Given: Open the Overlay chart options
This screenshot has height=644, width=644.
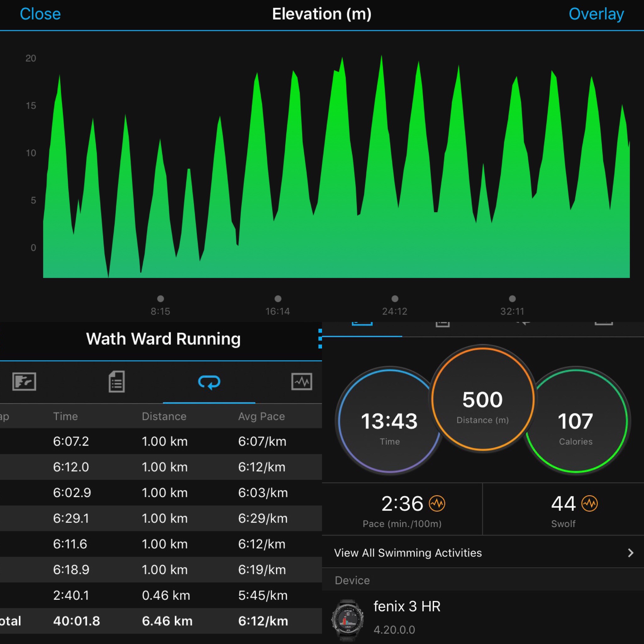Looking at the screenshot, I should point(596,14).
